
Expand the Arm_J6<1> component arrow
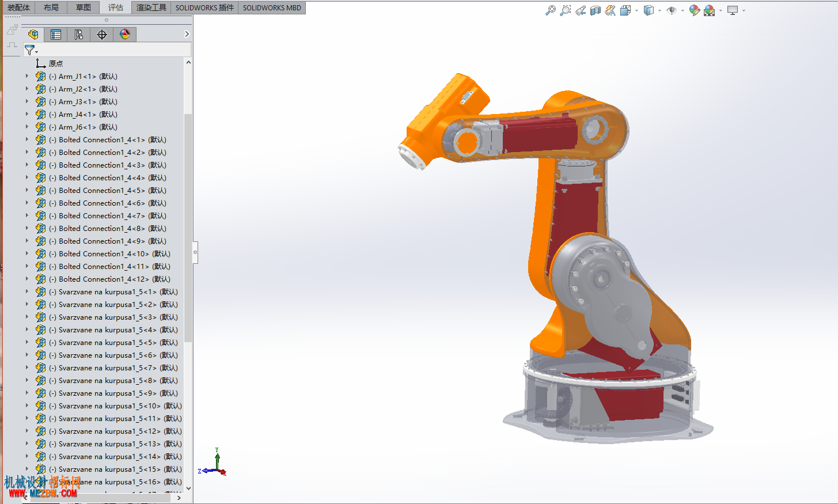27,127
